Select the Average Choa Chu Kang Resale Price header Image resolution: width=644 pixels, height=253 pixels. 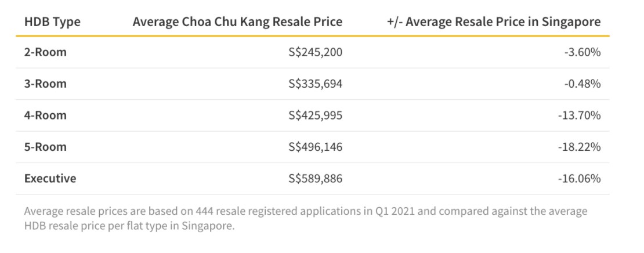237,22
